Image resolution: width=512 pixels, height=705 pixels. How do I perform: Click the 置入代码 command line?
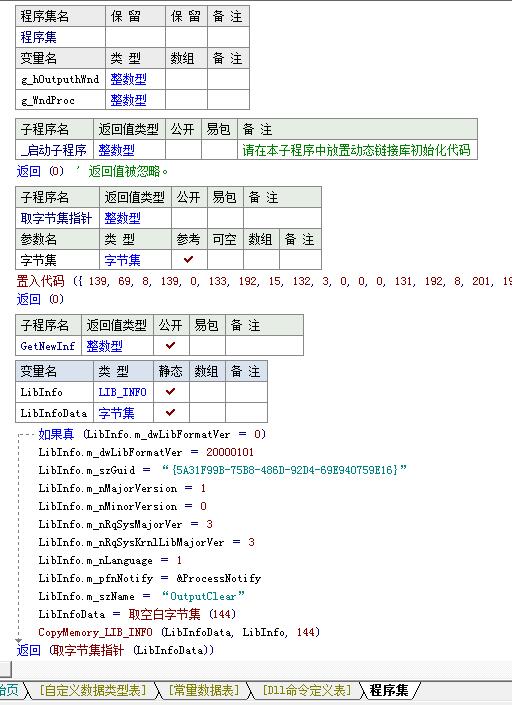(x=264, y=281)
